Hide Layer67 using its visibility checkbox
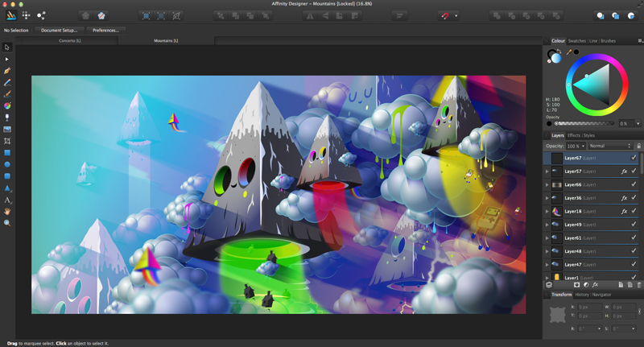 pyautogui.click(x=634, y=158)
